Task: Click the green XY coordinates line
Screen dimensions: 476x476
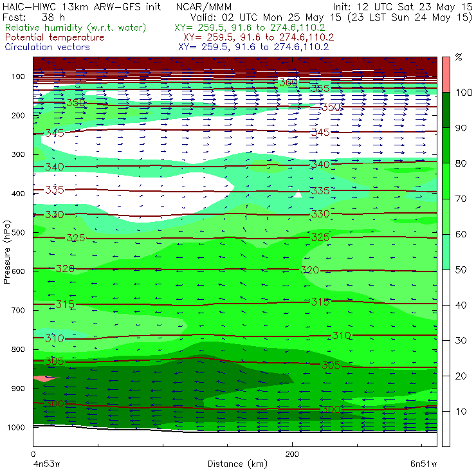Action: (x=250, y=28)
